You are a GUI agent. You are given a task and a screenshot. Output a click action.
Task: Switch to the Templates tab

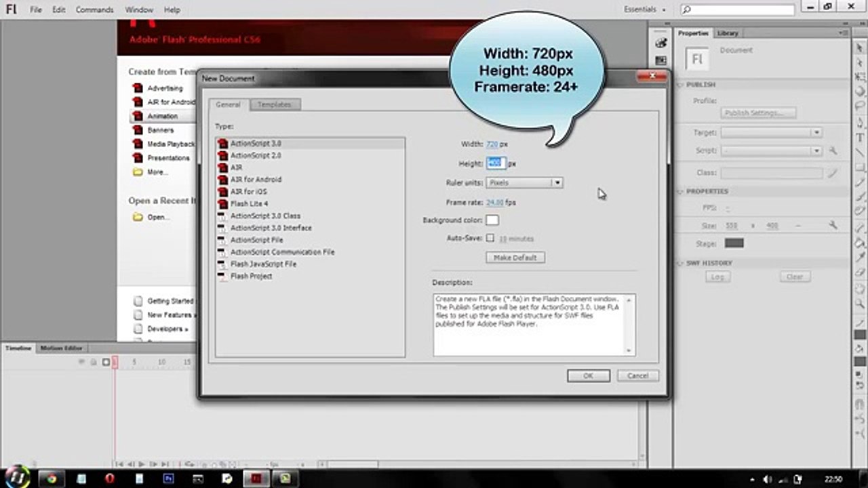pos(275,104)
